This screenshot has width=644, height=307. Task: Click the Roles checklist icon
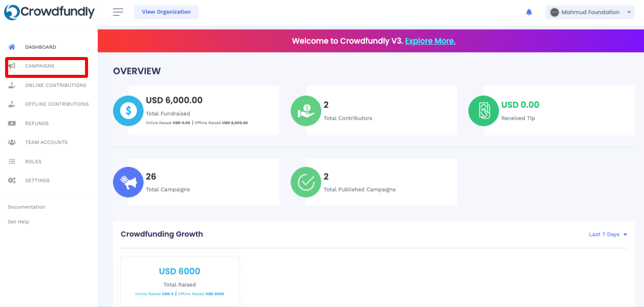(x=12, y=161)
